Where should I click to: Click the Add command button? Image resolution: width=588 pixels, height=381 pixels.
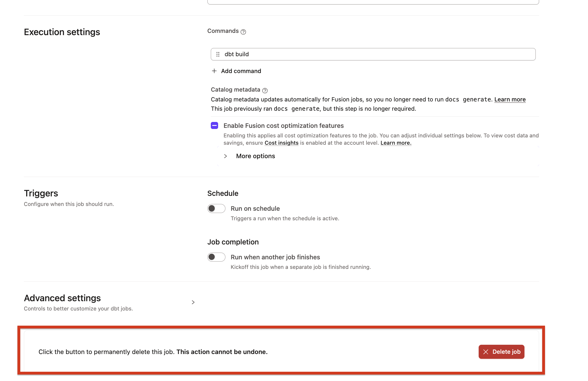tap(236, 71)
